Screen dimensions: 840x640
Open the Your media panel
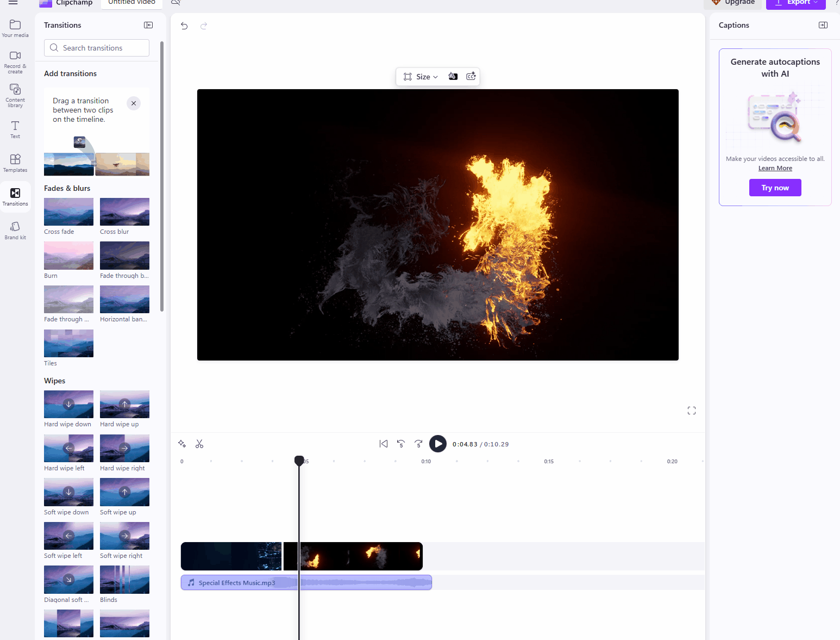pyautogui.click(x=15, y=27)
